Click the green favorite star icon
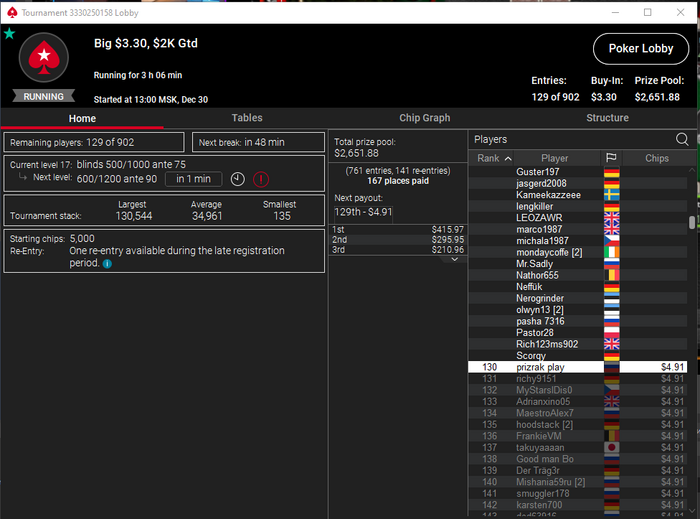The image size is (700, 519). [x=9, y=33]
